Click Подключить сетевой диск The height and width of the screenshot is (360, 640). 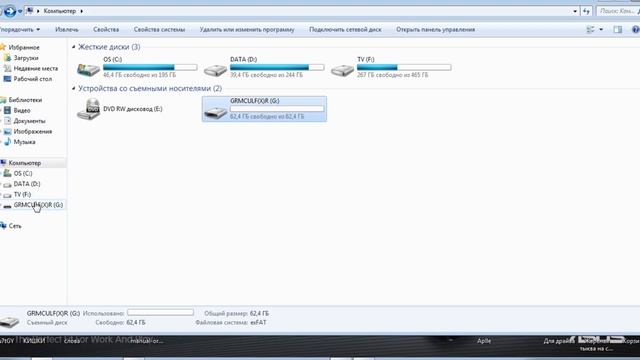click(x=345, y=29)
